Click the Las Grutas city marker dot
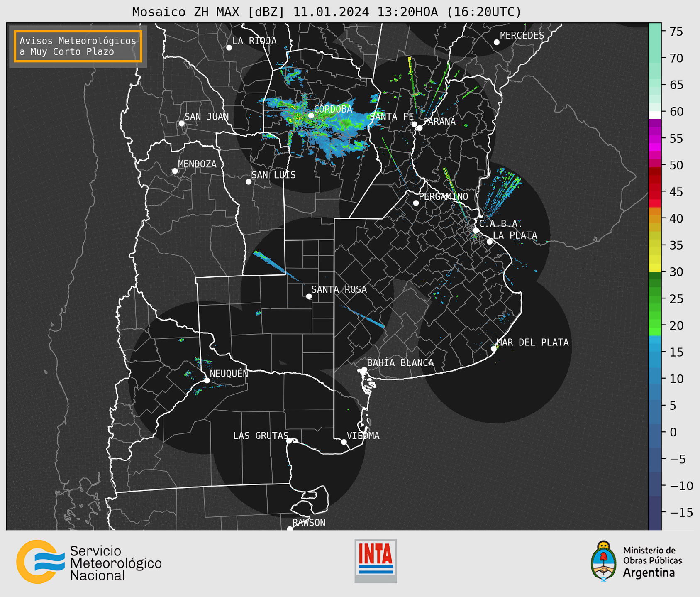 pyautogui.click(x=289, y=441)
